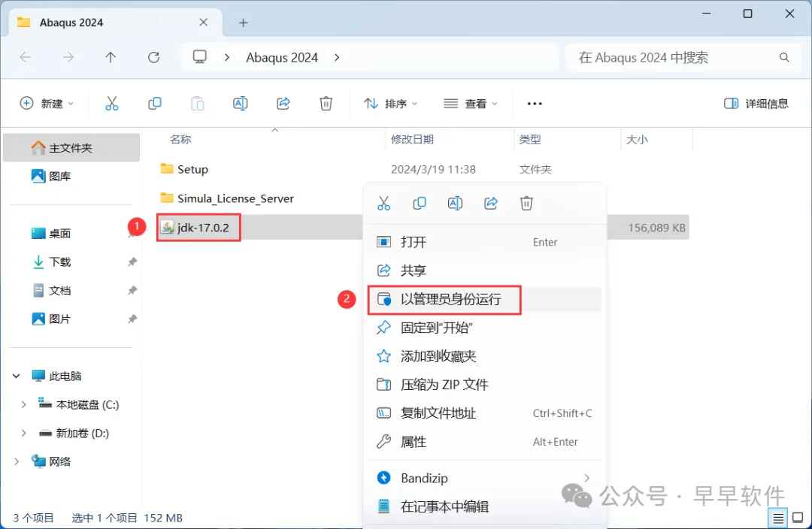Toggle the 详细信息 details pane
The image size is (812, 529).
[756, 104]
